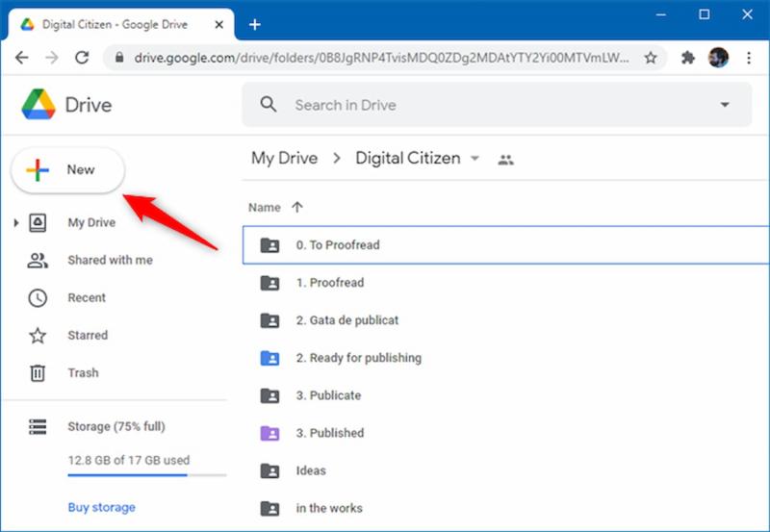
Task: Click the folder icon of 3. Publicate
Action: 269,395
